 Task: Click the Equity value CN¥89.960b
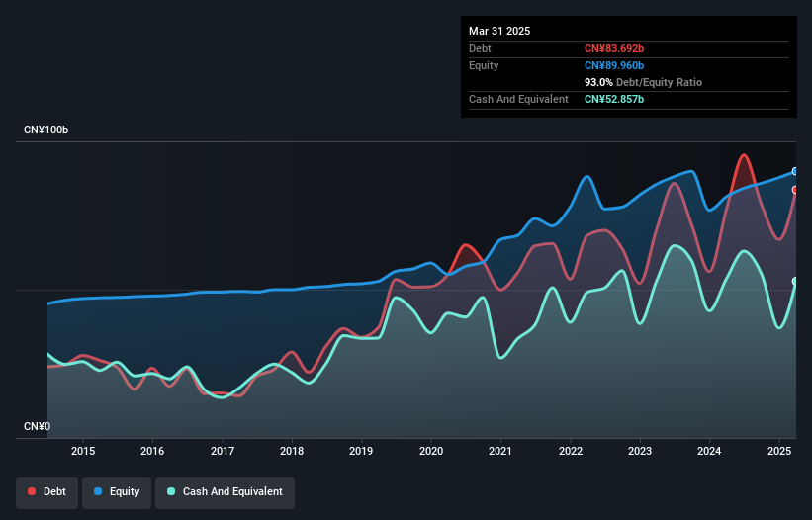pos(614,65)
